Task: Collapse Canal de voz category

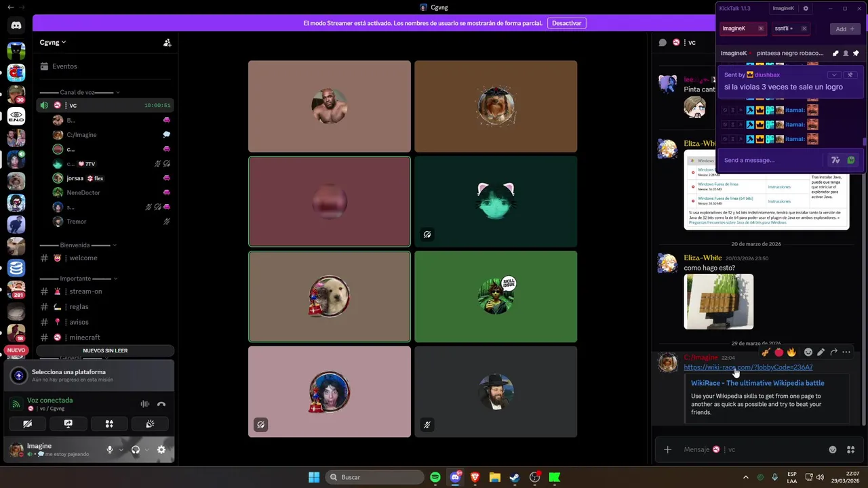Action: pos(79,92)
